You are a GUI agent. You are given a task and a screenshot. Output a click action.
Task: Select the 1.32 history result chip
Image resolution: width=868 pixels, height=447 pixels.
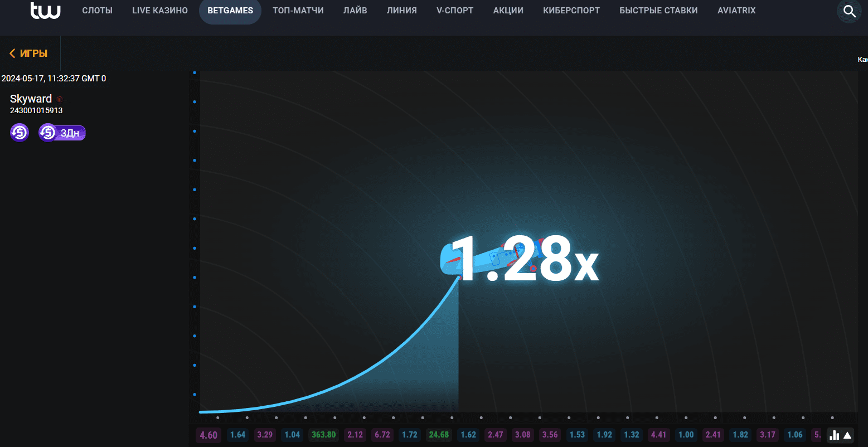(632, 435)
